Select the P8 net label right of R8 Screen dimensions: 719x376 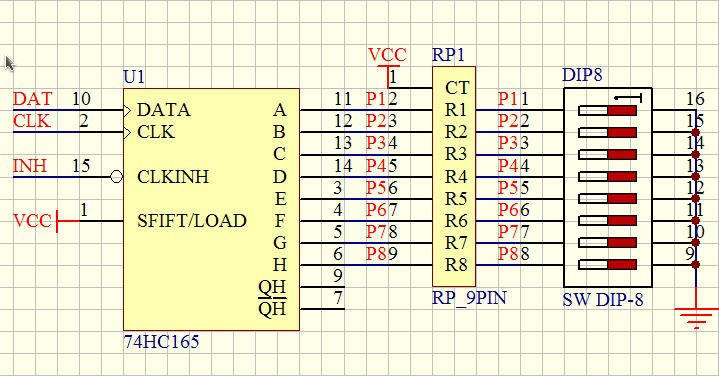coord(509,254)
